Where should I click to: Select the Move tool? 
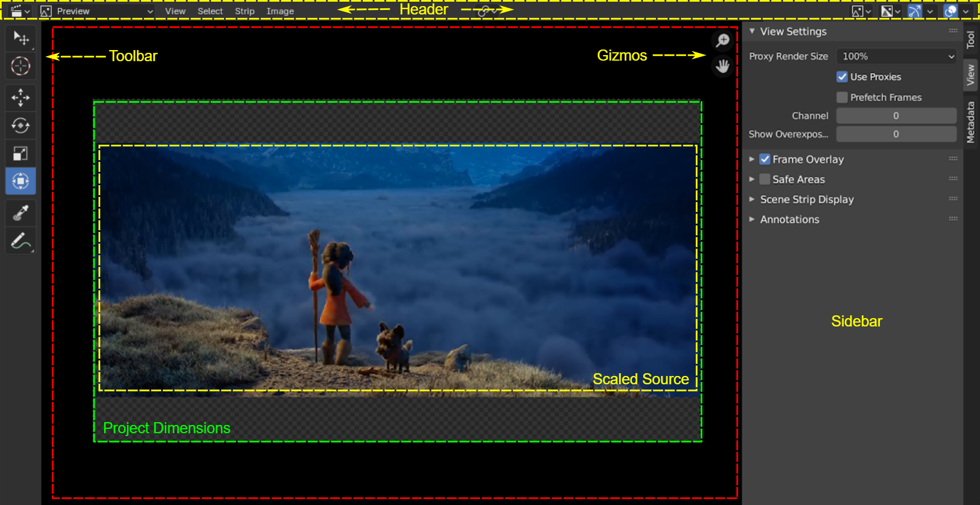click(21, 98)
